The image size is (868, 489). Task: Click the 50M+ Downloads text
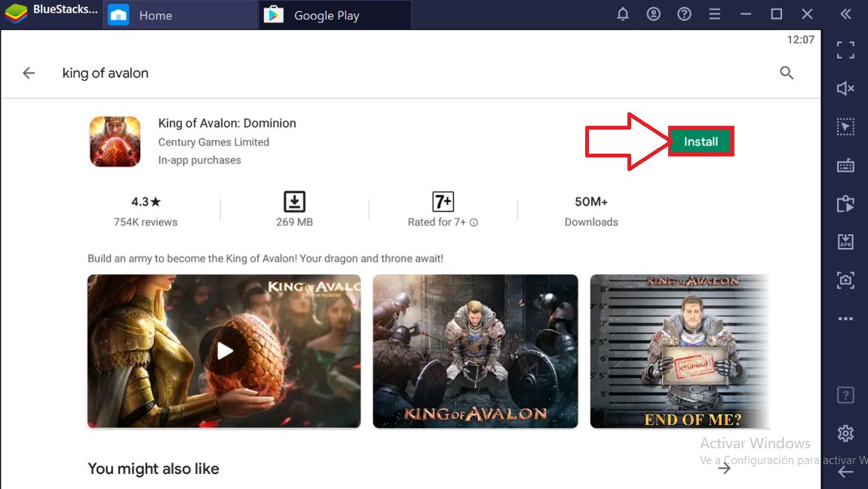click(591, 211)
